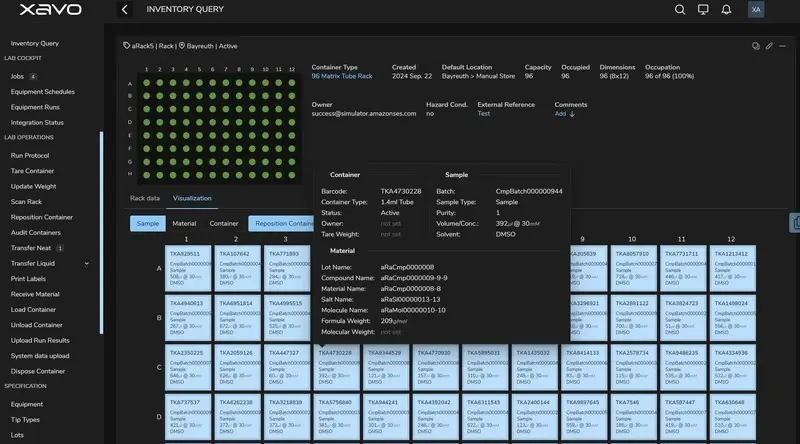Image resolution: width=800 pixels, height=444 pixels.
Task: Open Load Container page
Action: pos(33,309)
